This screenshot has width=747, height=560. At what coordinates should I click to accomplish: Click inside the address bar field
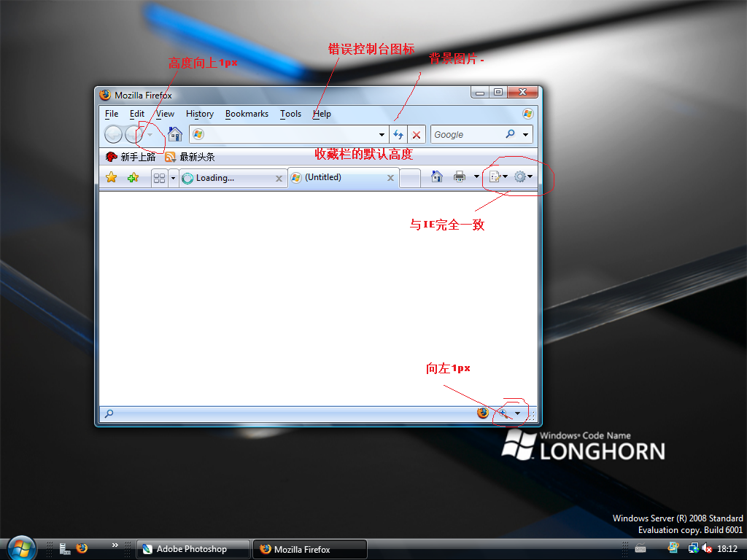(x=289, y=135)
